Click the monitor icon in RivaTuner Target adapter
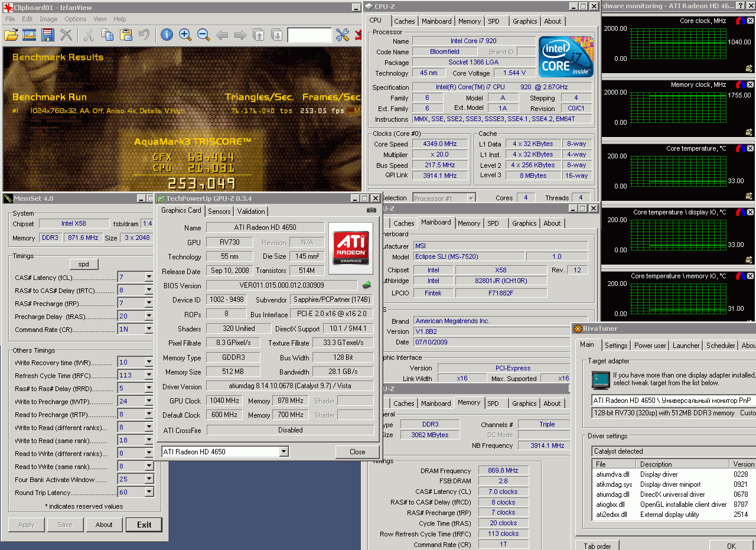756x550 pixels. click(601, 379)
